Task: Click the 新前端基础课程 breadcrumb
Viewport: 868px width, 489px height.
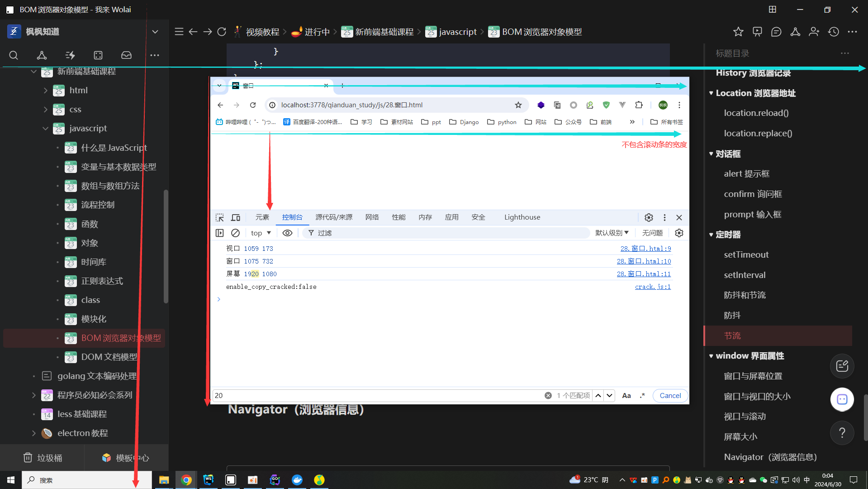Action: coord(384,32)
